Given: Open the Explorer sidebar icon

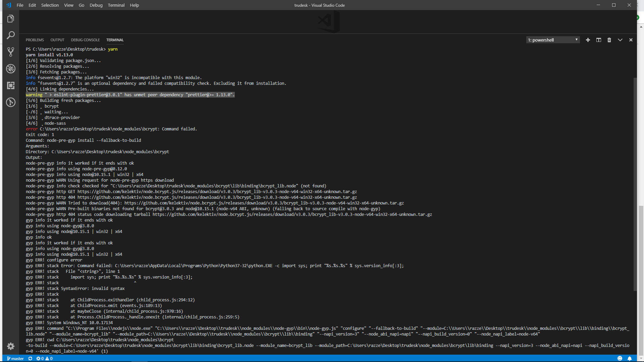Looking at the screenshot, I should (10, 18).
